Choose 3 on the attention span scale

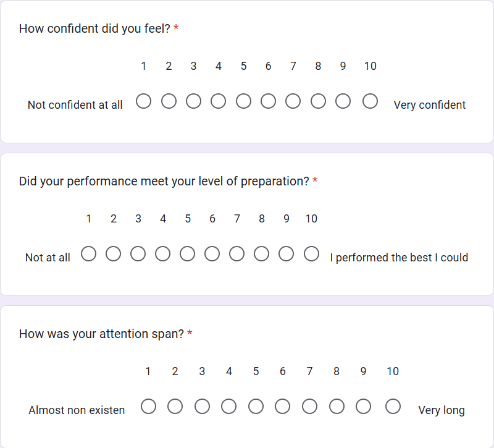coord(202,407)
